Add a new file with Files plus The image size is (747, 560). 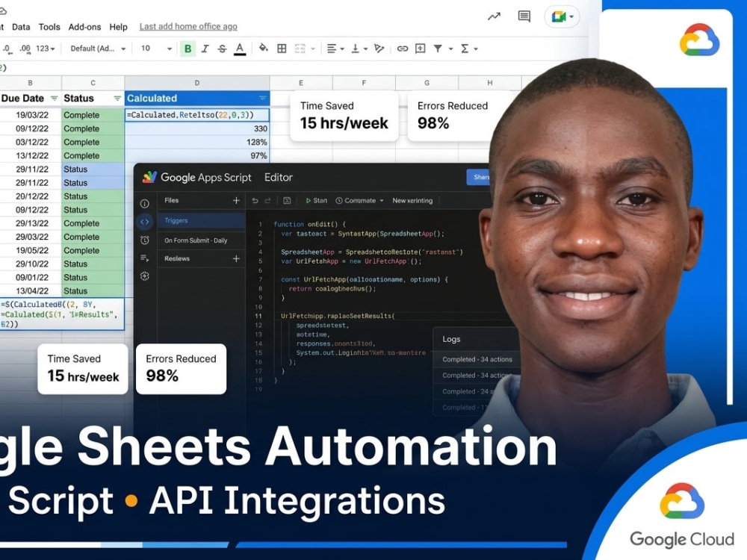pos(236,200)
